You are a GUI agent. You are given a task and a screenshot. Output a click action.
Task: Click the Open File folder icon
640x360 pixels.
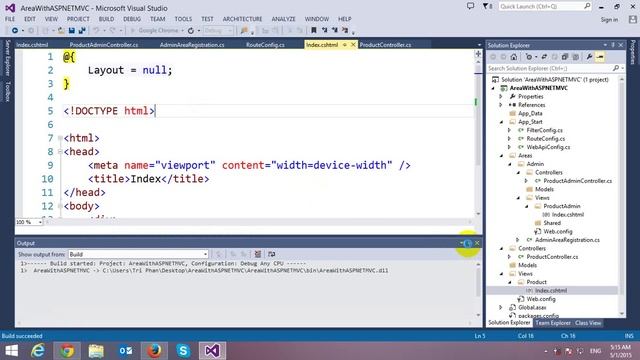point(61,31)
